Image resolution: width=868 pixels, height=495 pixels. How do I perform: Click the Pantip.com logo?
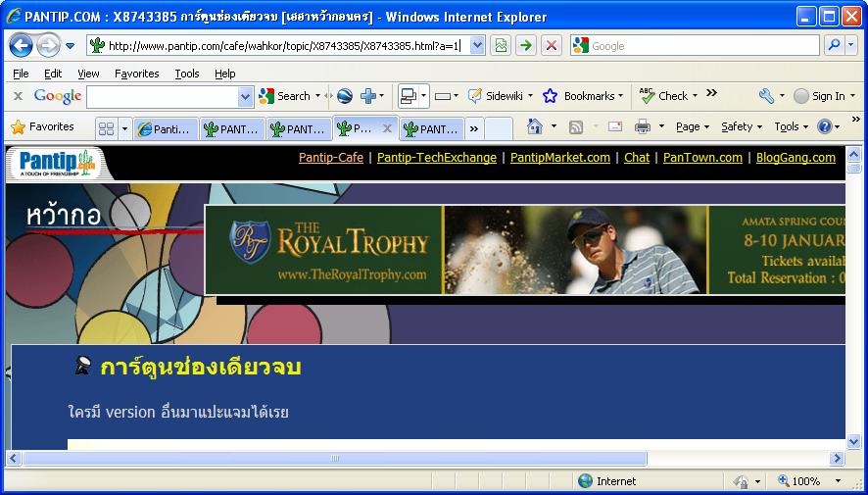point(56,164)
